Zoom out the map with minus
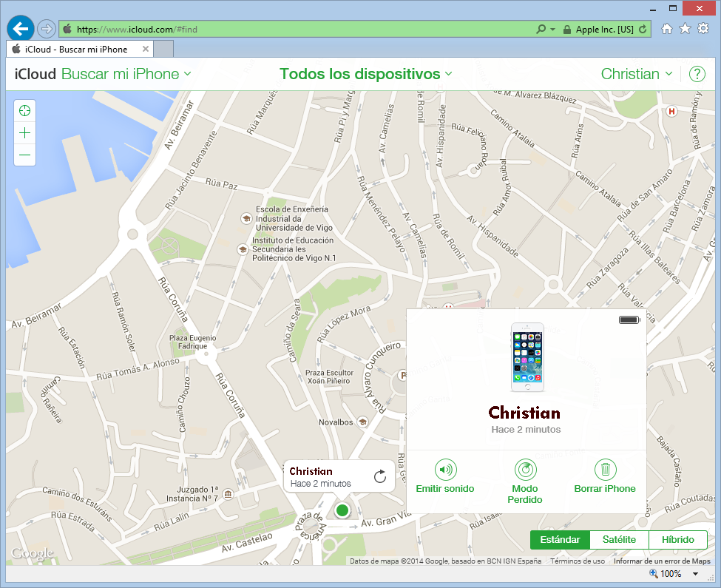Viewport: 721px width, 588px height. (25, 155)
